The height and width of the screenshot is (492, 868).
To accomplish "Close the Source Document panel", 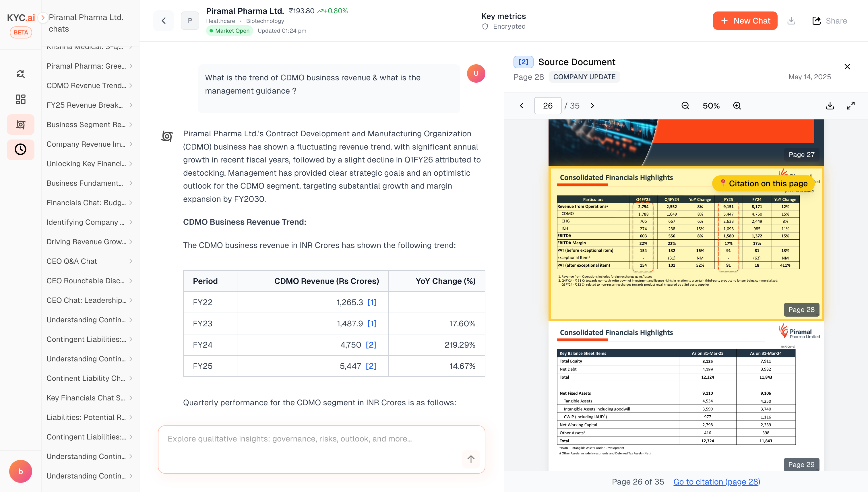I will pos(847,66).
